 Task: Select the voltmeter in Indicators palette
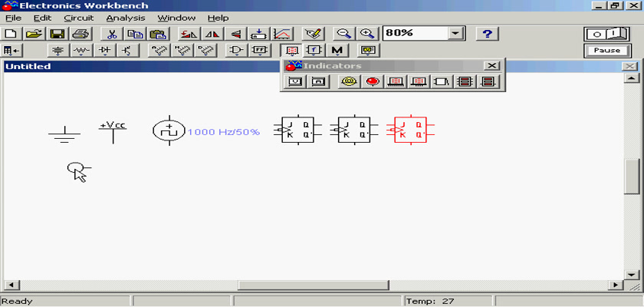(x=295, y=82)
